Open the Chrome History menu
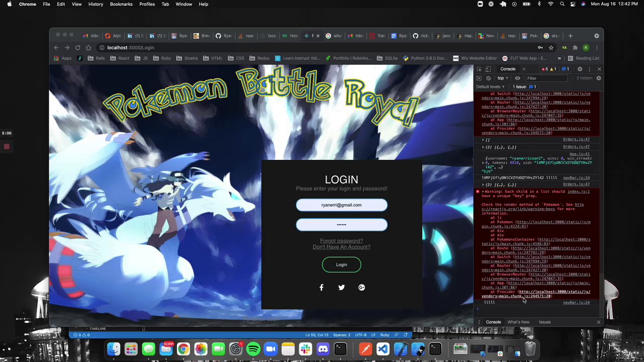 click(96, 4)
